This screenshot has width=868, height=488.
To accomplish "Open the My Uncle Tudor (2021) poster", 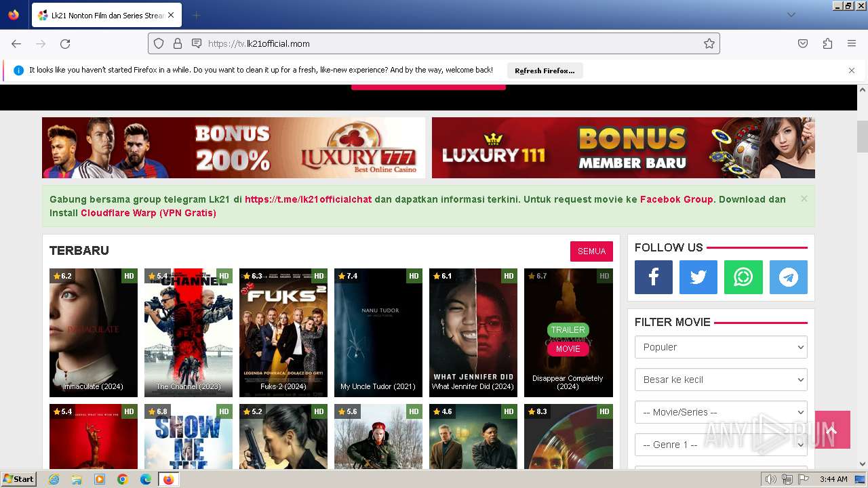I will coord(378,333).
